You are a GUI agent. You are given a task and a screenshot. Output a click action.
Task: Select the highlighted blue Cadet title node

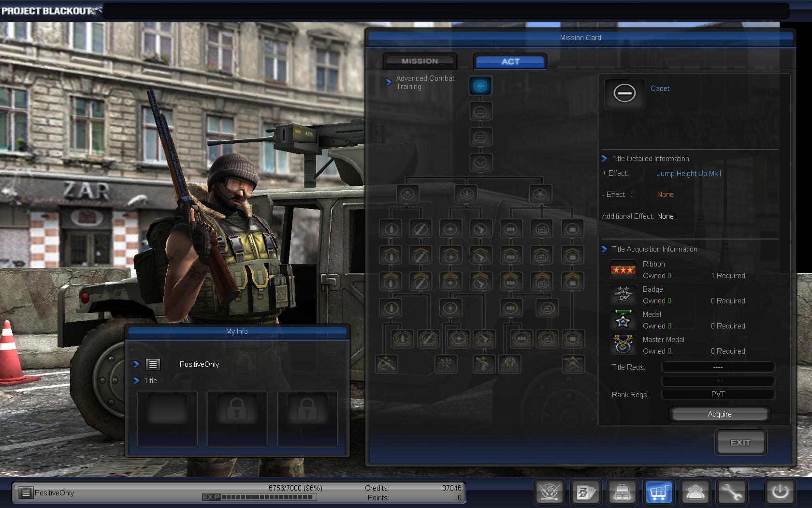480,86
